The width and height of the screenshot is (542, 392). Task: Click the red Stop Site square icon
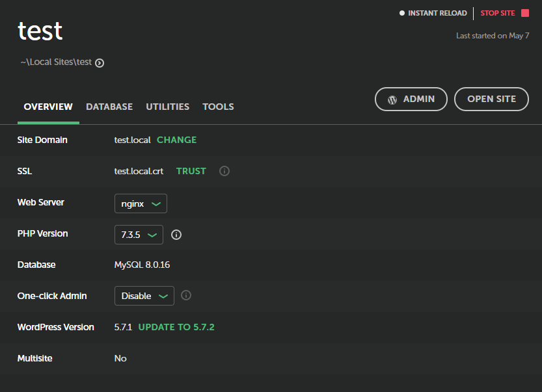tap(525, 13)
